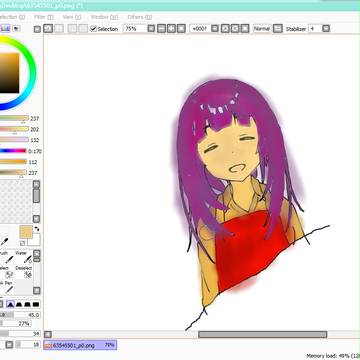Open the zoom percentage dropdown
This screenshot has height=360, width=360.
click(151, 29)
